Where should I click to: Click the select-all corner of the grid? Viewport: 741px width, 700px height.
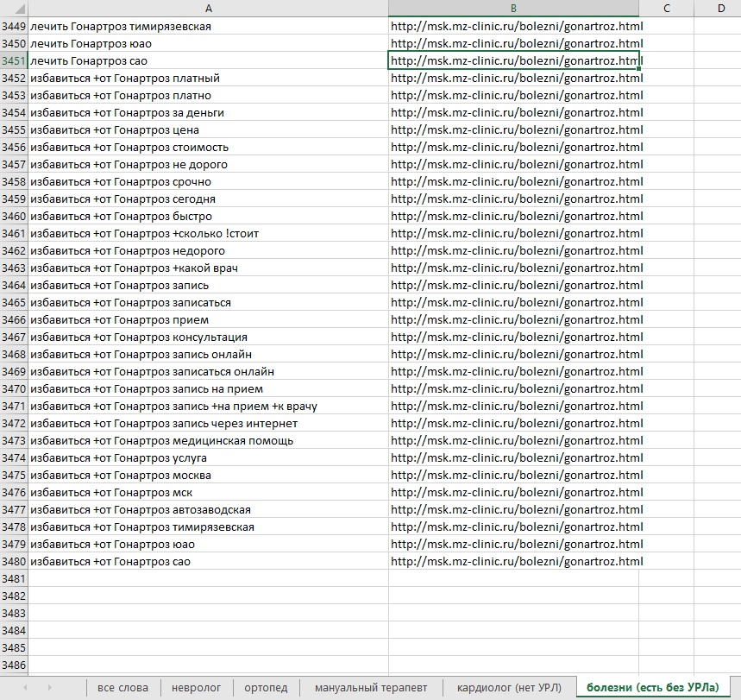point(14,8)
